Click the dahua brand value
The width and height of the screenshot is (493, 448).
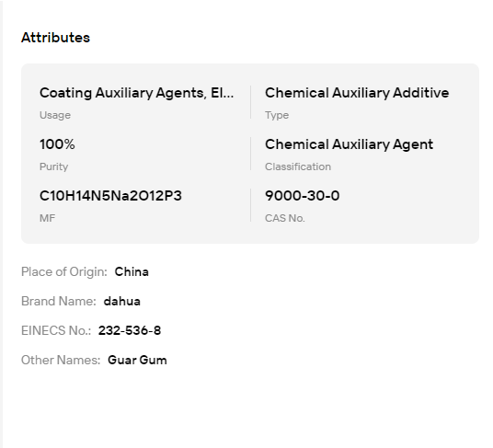(x=122, y=301)
